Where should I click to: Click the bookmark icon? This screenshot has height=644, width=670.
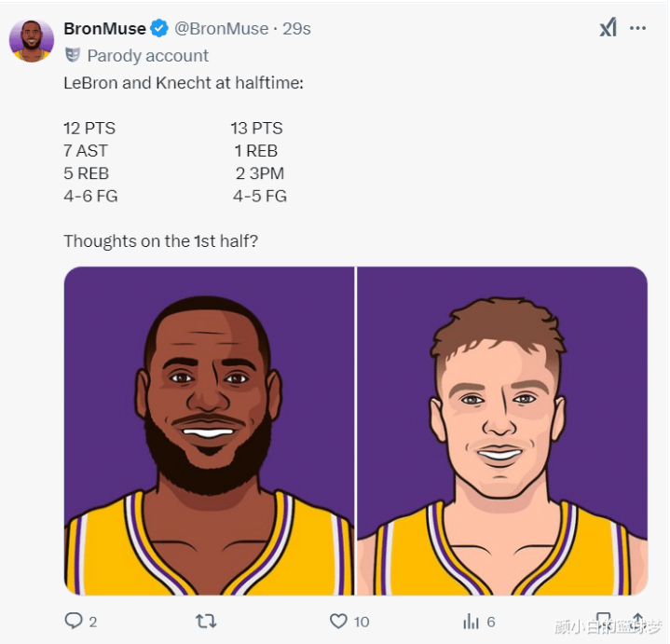tap(603, 621)
